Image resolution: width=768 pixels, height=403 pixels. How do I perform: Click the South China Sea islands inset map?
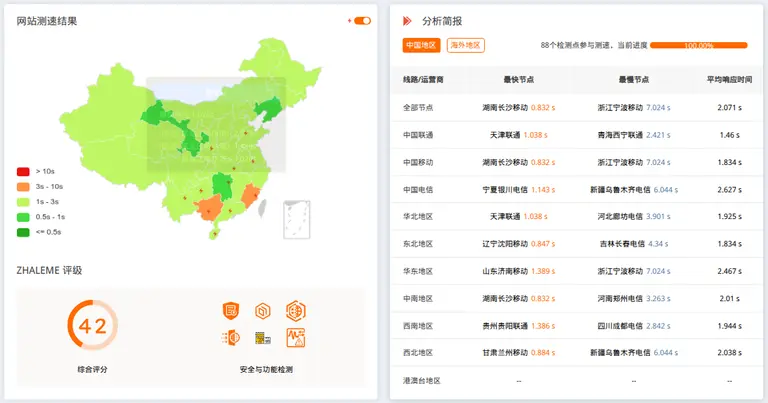tap(297, 219)
